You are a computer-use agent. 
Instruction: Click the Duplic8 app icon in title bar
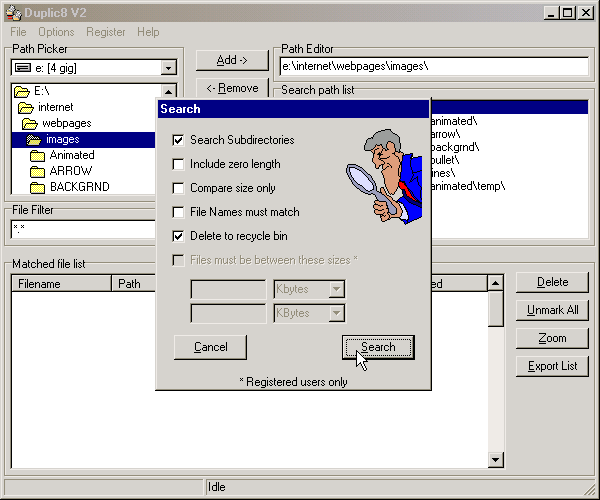(11, 12)
